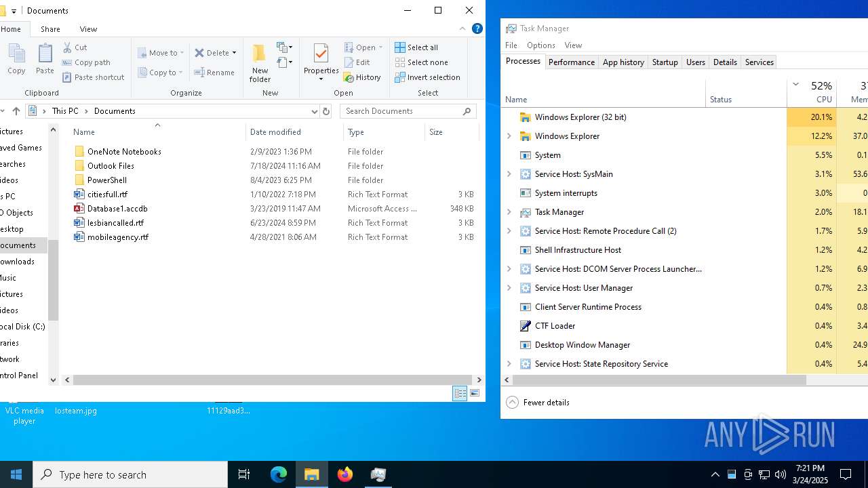Click Invert selection in the ribbon

pos(427,77)
